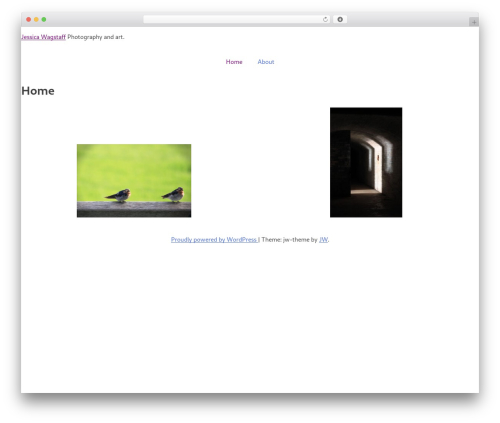Image resolution: width=500 pixels, height=423 pixels.
Task: Click the green maximize window button
Action: click(44, 19)
